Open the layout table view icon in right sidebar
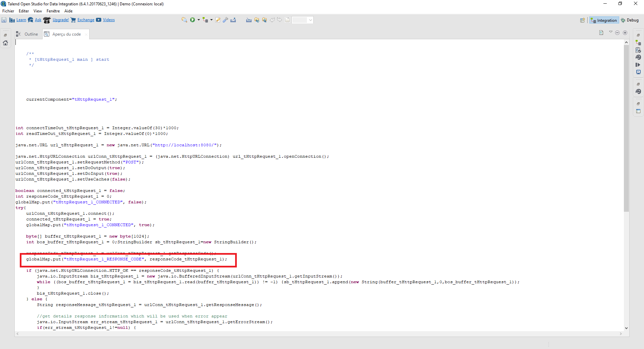 click(638, 111)
